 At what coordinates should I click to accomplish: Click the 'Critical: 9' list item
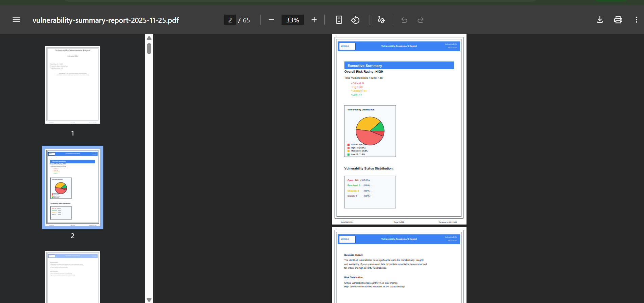(x=357, y=83)
